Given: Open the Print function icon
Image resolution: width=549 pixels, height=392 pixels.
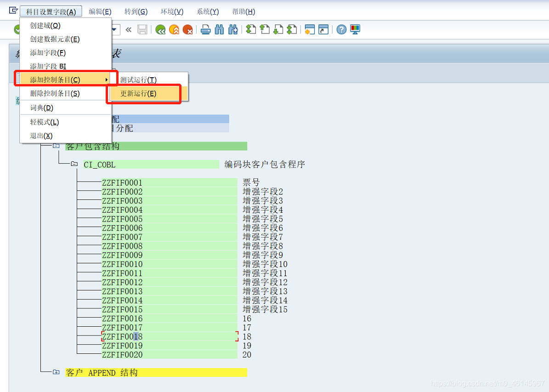Looking at the screenshot, I should pyautogui.click(x=205, y=29).
